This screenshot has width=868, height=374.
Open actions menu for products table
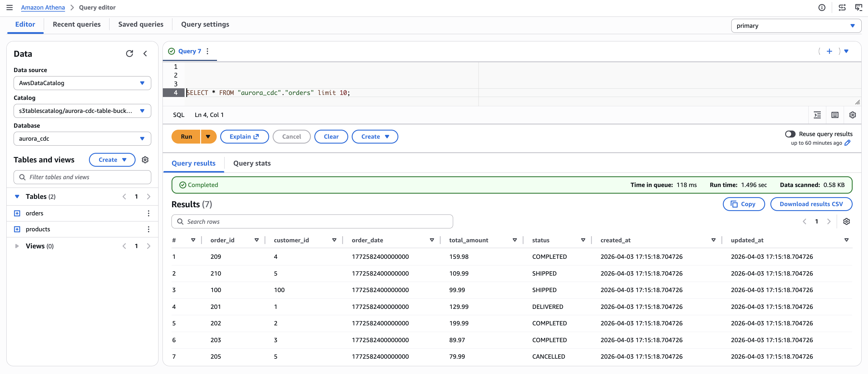coord(149,229)
